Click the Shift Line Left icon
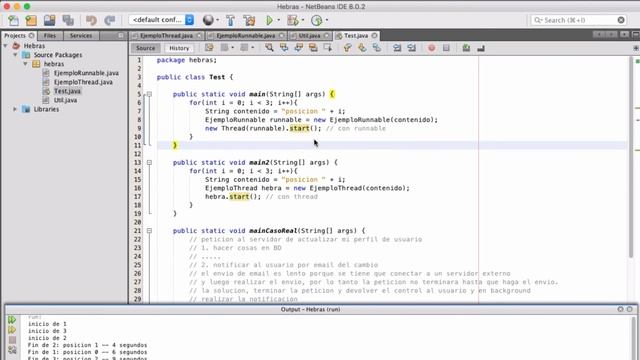Image resolution: width=640 pixels, height=360 pixels. click(397, 48)
